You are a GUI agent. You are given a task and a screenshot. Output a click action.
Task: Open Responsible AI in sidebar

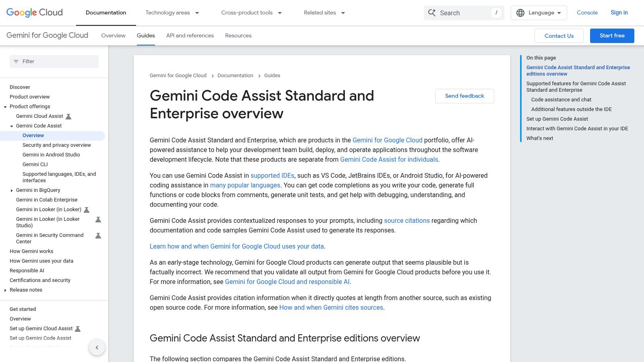(x=27, y=271)
